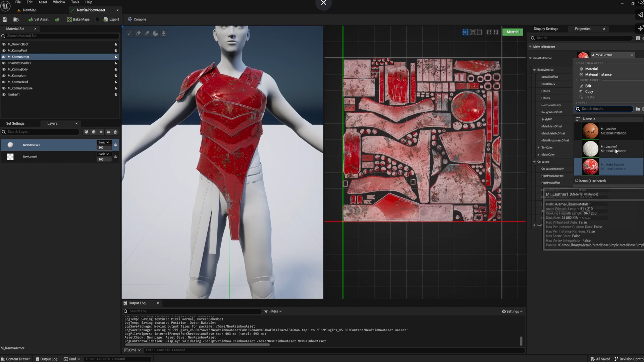Select the eraser tool in viewport

138,33
